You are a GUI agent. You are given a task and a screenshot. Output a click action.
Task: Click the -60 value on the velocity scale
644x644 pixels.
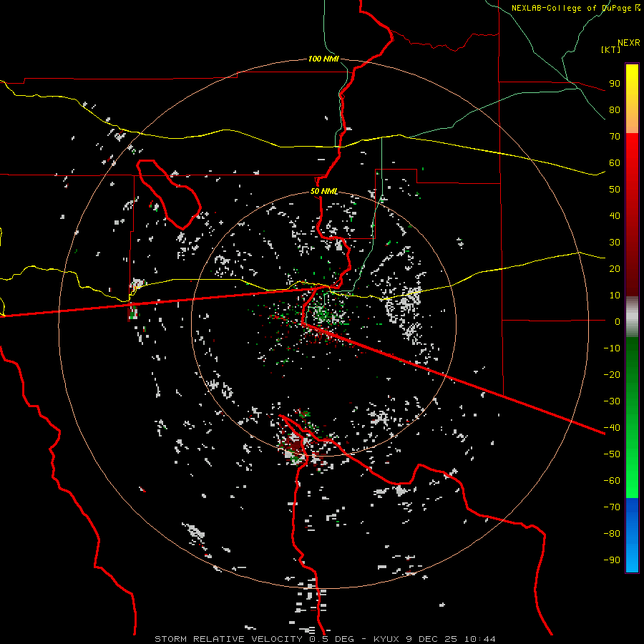[x=612, y=481]
